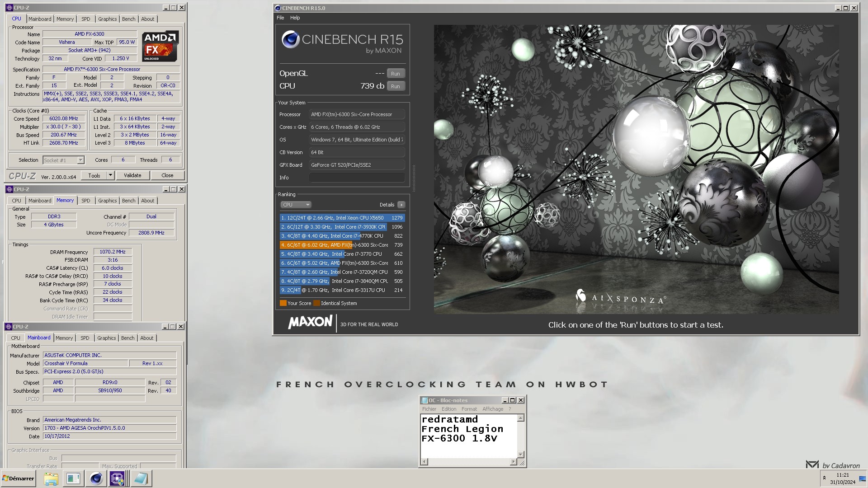Click the Cinebench panel splitter handle
This screenshot has width=868, height=488.
[x=414, y=178]
